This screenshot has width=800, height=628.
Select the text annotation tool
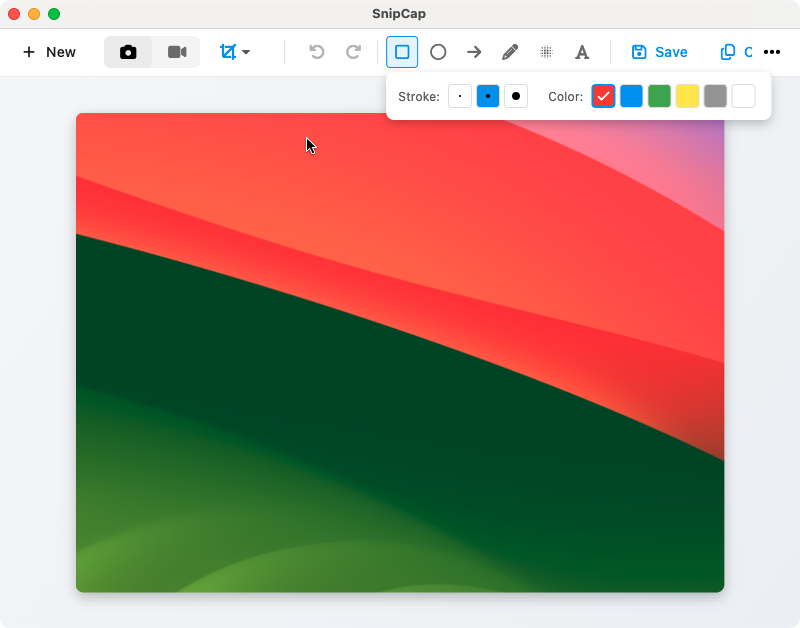click(582, 52)
